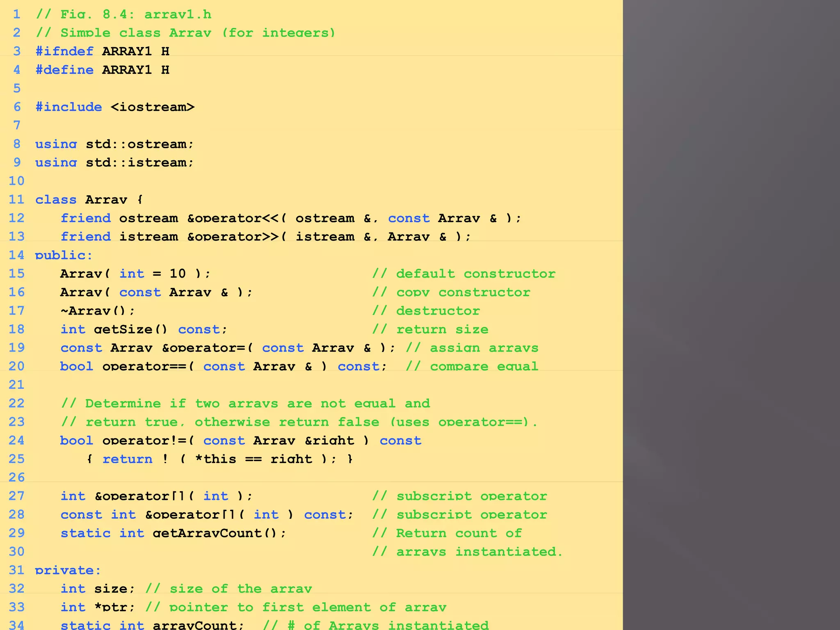Click the 'public:' access specifier

64,255
